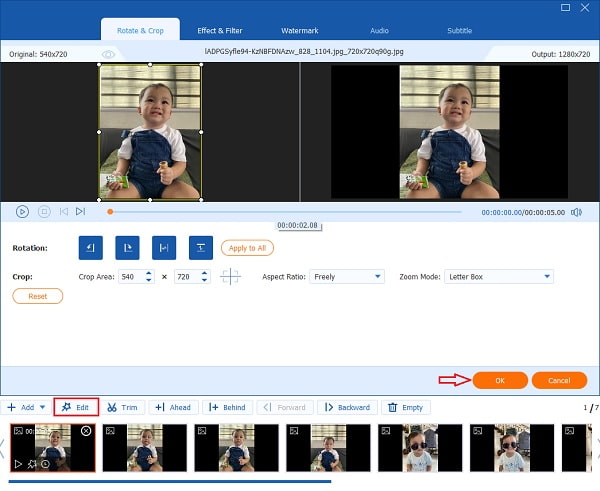This screenshot has width=600, height=491.
Task: Expand the Add button dropdown arrow
Action: pos(42,407)
